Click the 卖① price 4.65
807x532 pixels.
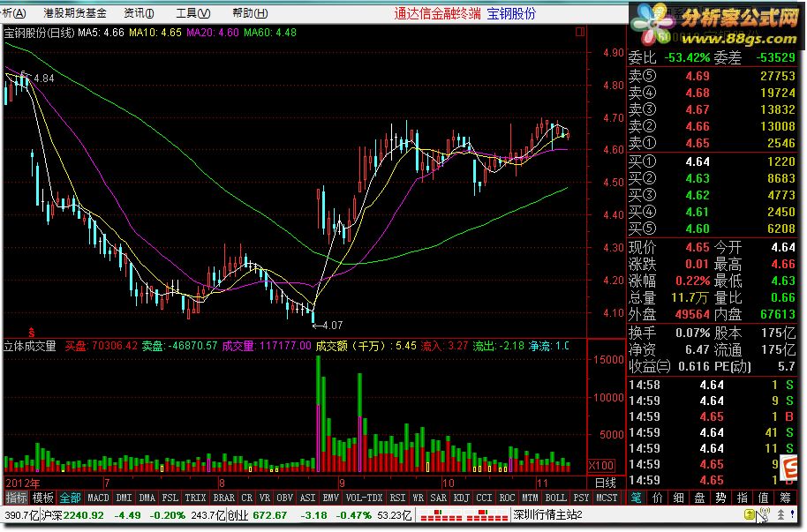pyautogui.click(x=698, y=143)
